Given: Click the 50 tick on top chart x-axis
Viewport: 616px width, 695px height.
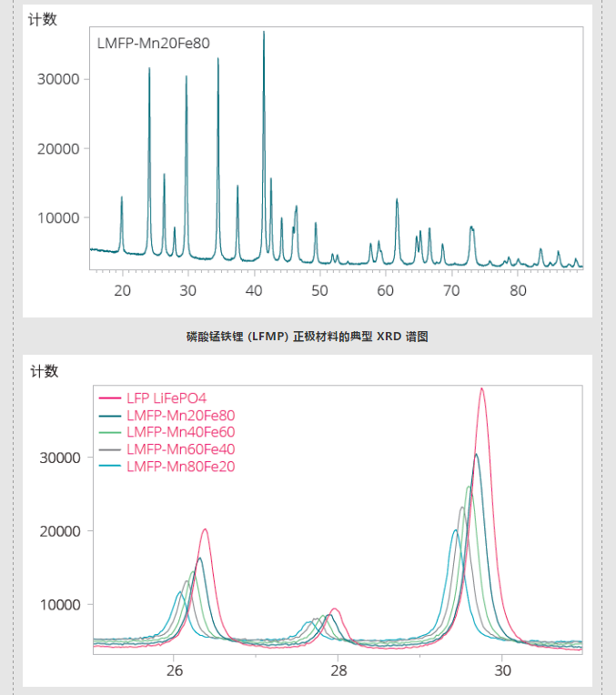Looking at the screenshot, I should (x=319, y=291).
